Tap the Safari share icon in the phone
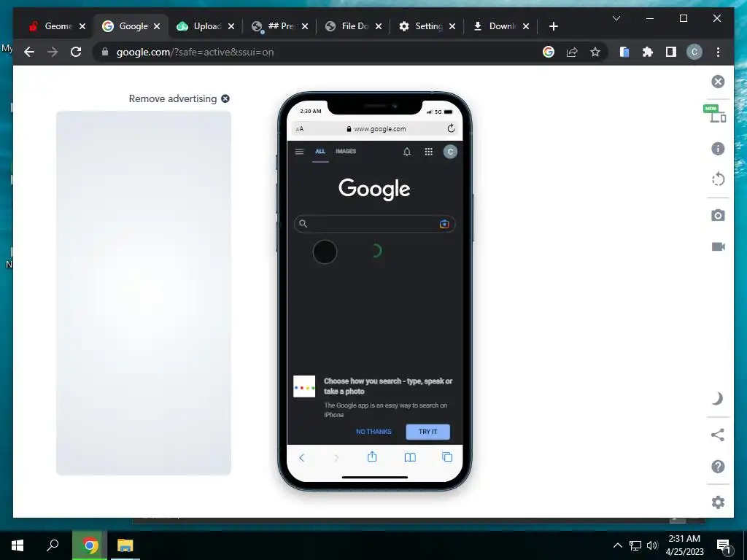This screenshot has height=560, width=747. pos(372,456)
